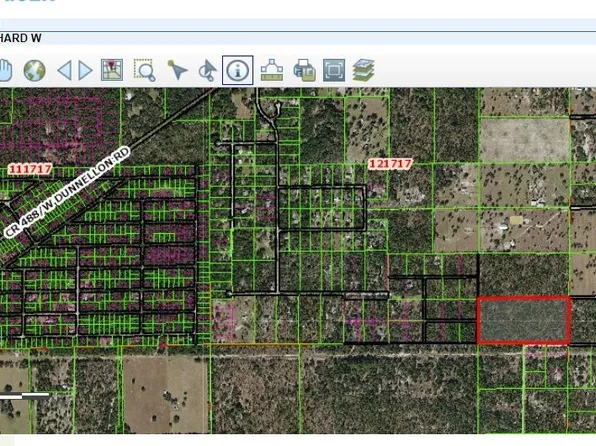Click the CR 488/W Dunnellon Rd label
The height and width of the screenshot is (446, 596).
pos(67,192)
